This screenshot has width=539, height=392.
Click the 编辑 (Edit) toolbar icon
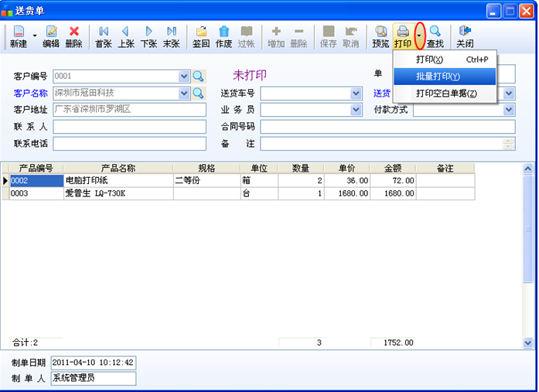[x=51, y=36]
